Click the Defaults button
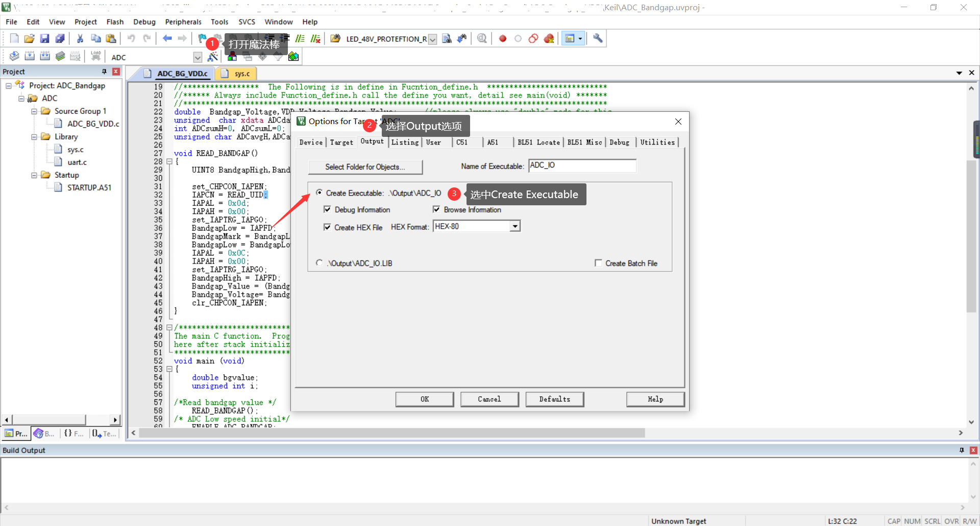 pyautogui.click(x=555, y=399)
